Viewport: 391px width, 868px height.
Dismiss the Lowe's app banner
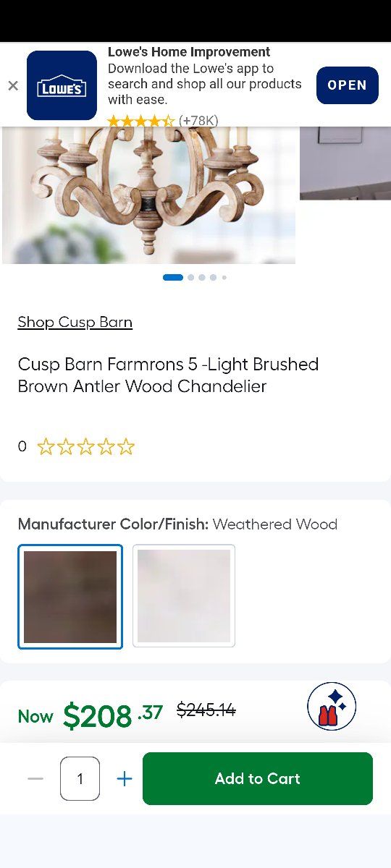pos(13,85)
